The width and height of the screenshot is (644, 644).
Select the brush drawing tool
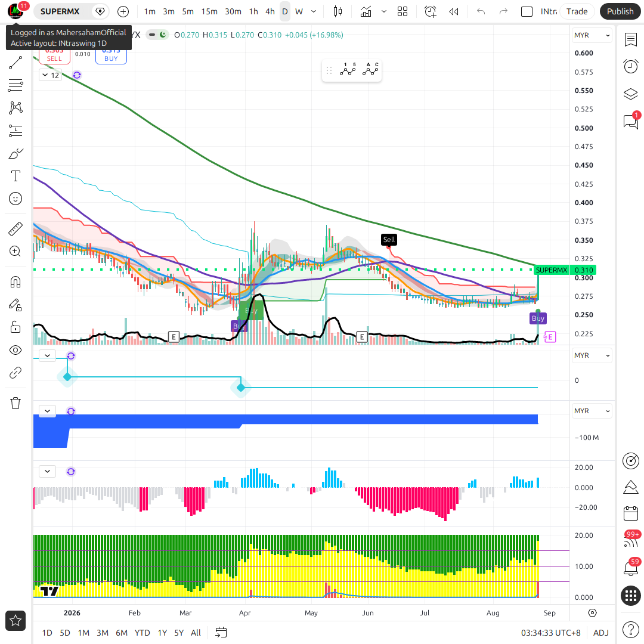click(x=16, y=154)
